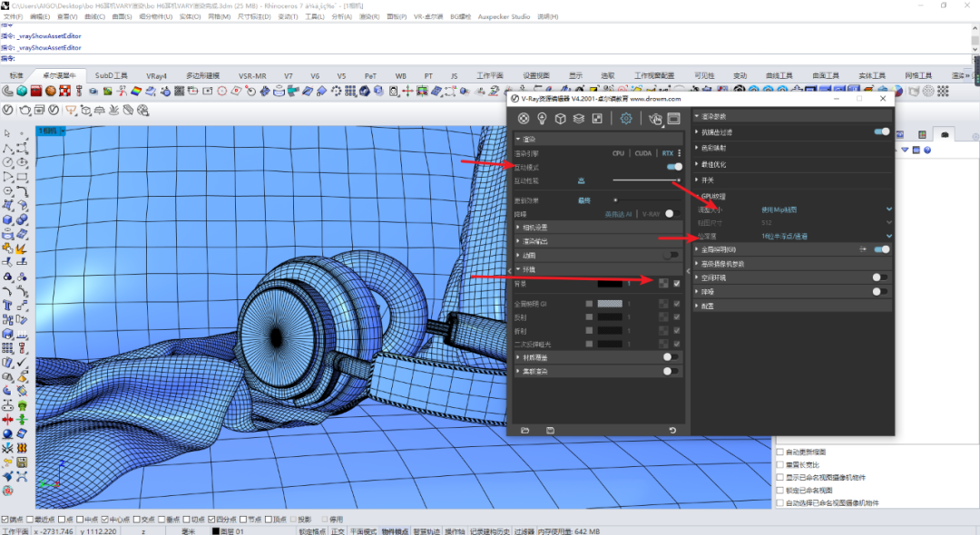Click the reset-settings arrow icon in V-Ray editor
Screen dimensions: 980x535
tap(672, 430)
